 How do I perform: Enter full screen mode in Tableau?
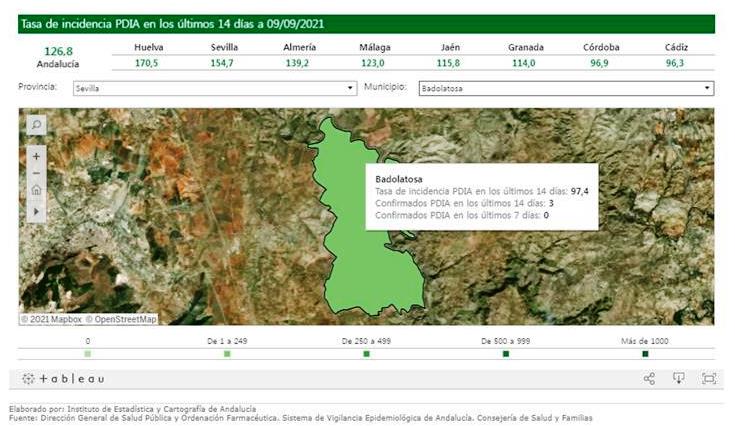[709, 379]
